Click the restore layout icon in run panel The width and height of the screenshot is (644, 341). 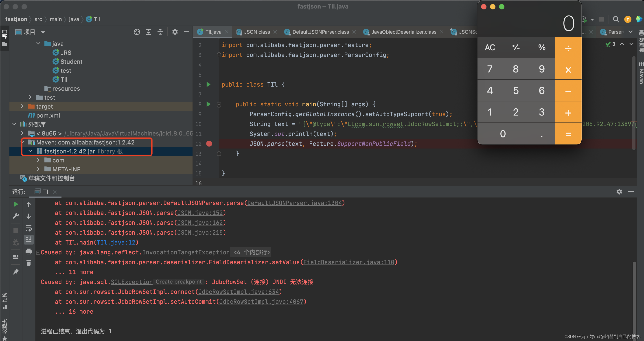pyautogui.click(x=15, y=257)
